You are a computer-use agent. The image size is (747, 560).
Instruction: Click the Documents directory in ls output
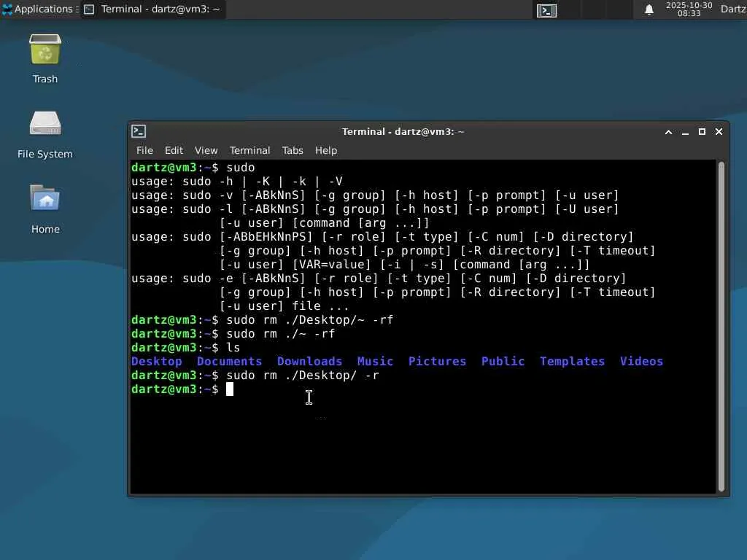pos(229,362)
